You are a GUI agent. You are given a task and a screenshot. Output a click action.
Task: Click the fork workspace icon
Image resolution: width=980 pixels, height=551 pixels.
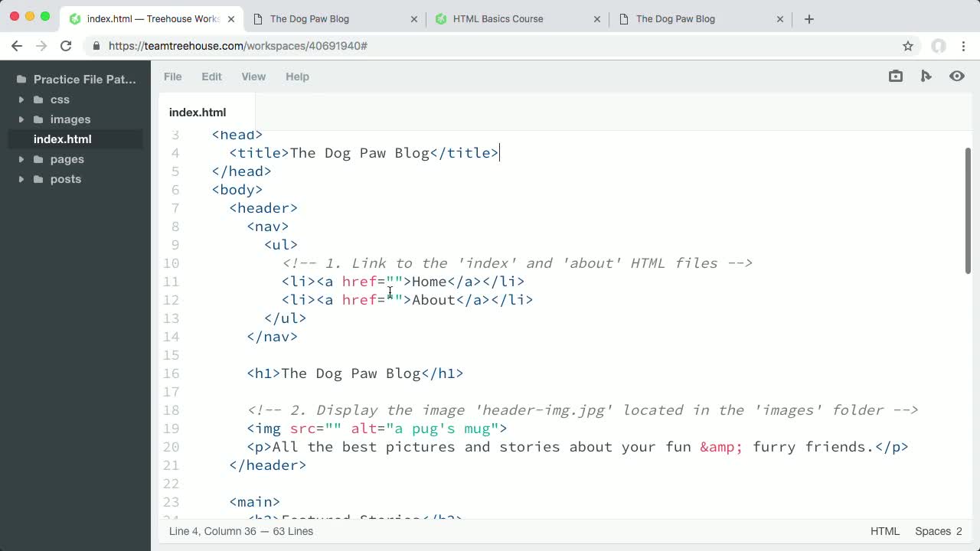[926, 76]
